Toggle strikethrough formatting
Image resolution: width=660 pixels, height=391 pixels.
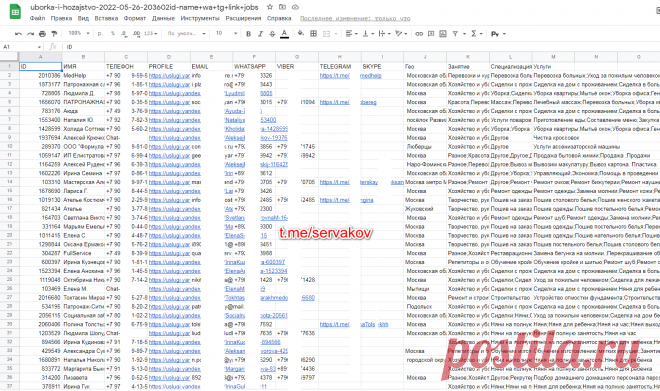tap(272, 34)
